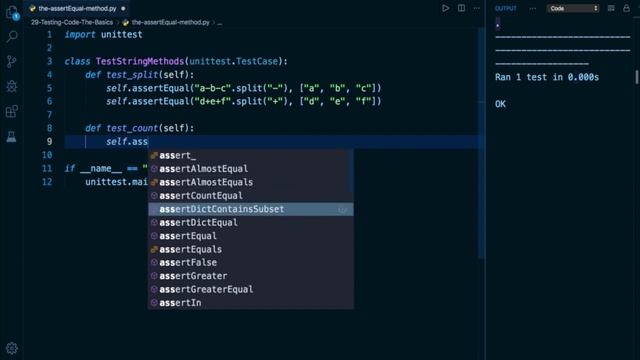Click breadcrumb file the-assertEqual-method.py
The width and height of the screenshot is (640, 360).
170,22
